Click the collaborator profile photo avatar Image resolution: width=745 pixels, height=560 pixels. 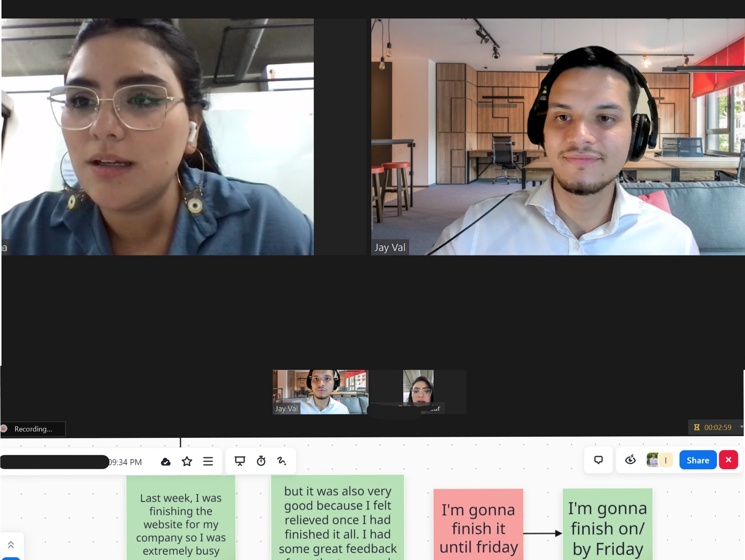click(652, 460)
